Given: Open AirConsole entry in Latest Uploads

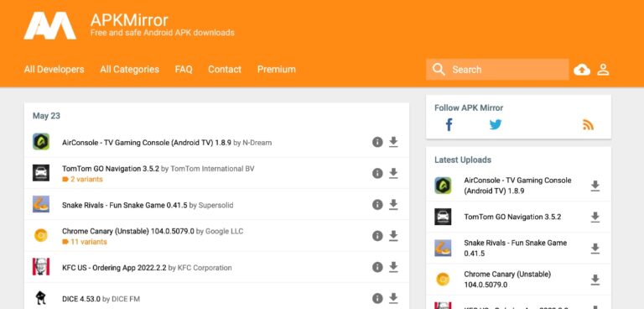Looking at the screenshot, I should [x=517, y=186].
